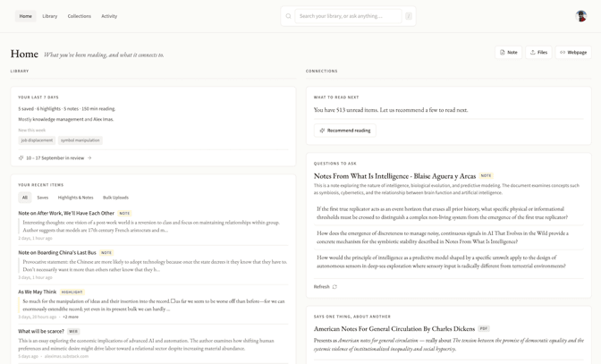
Task: Go to the Library tab
Action: coord(50,16)
